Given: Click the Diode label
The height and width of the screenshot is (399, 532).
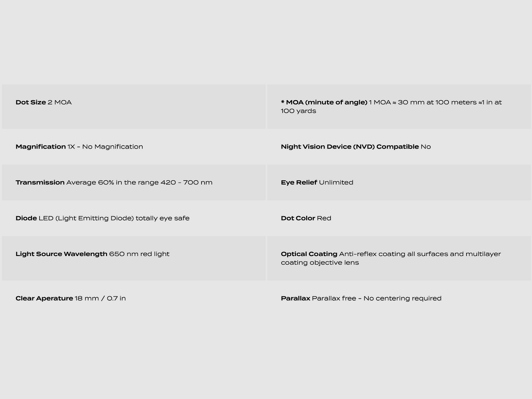Looking at the screenshot, I should 26,218.
